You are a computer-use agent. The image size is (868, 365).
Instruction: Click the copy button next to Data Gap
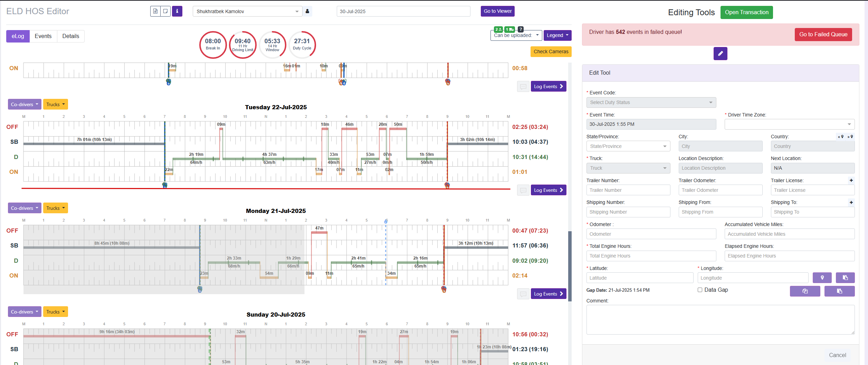(x=805, y=291)
